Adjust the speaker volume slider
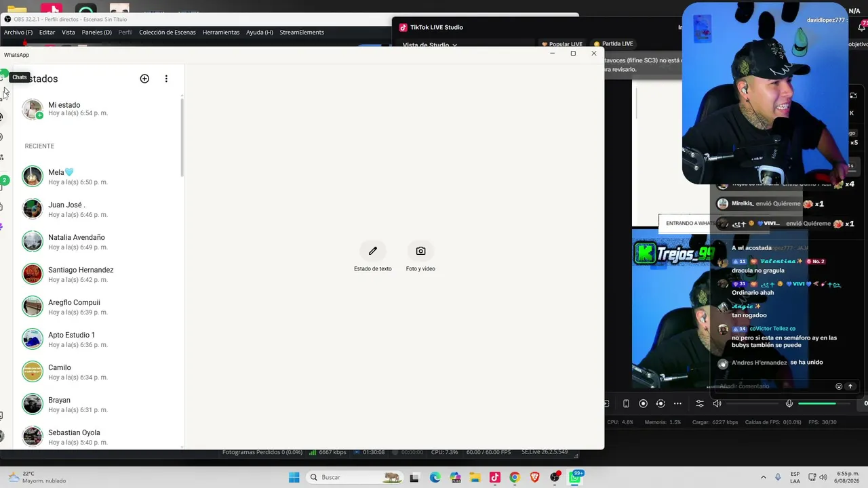868x488 pixels. pos(751,404)
